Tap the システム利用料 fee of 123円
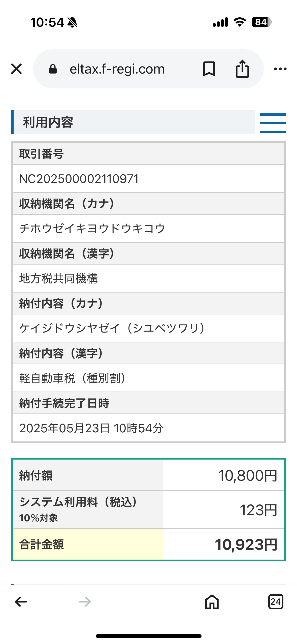Image resolution: width=297 pixels, height=644 pixels. click(258, 510)
